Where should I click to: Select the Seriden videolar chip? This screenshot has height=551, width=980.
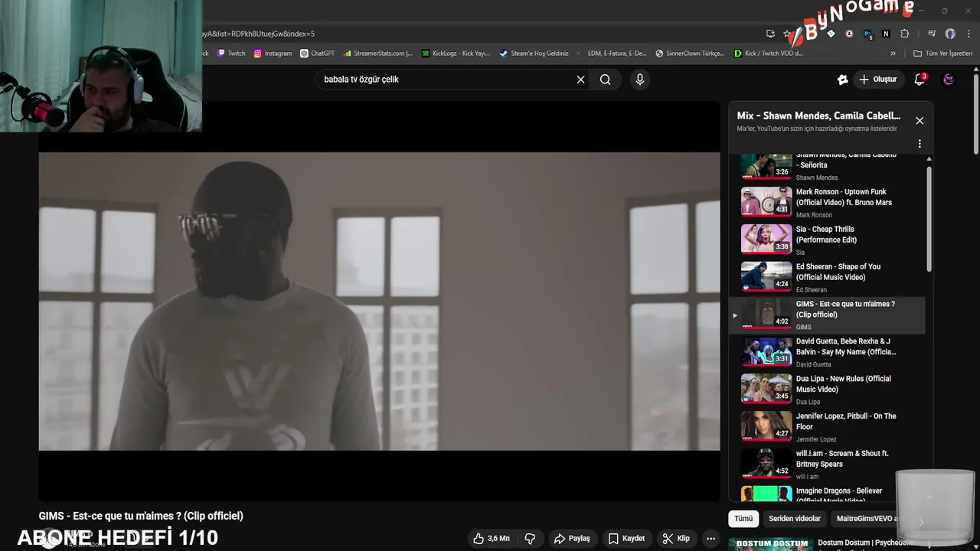click(795, 519)
